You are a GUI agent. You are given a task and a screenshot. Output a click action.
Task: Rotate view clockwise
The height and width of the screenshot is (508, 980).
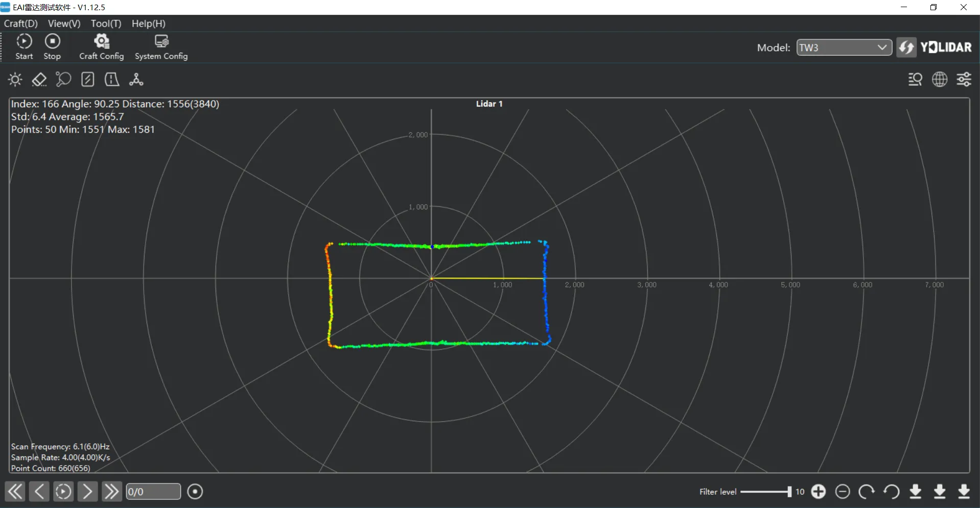pyautogui.click(x=867, y=491)
